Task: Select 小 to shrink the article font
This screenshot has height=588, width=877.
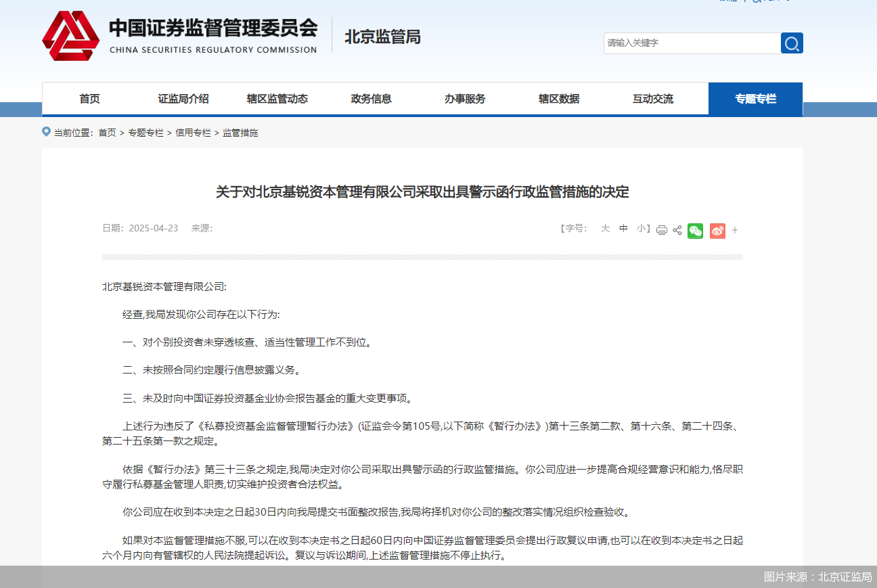Action: pyautogui.click(x=640, y=229)
